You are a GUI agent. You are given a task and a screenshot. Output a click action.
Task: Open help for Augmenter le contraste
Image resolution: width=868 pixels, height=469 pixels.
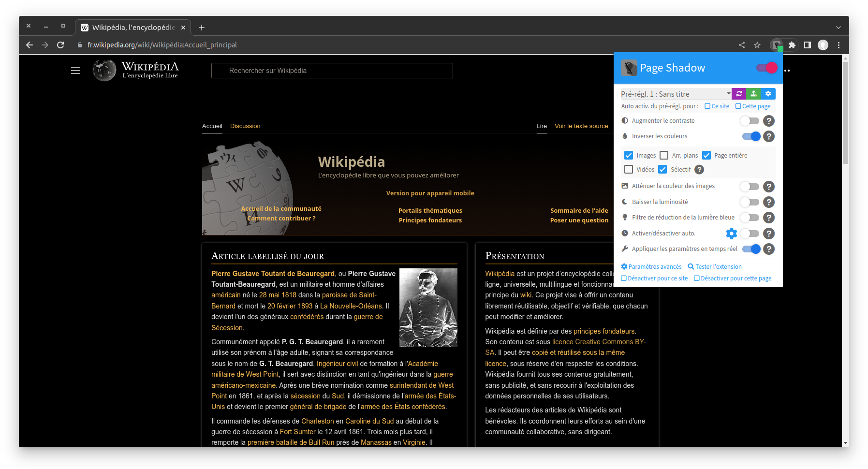769,121
